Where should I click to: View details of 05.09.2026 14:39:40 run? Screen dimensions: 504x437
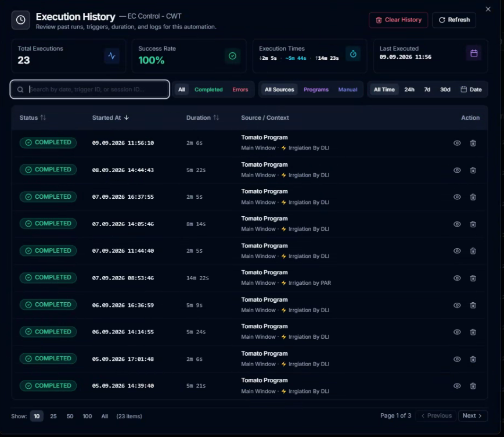(457, 386)
